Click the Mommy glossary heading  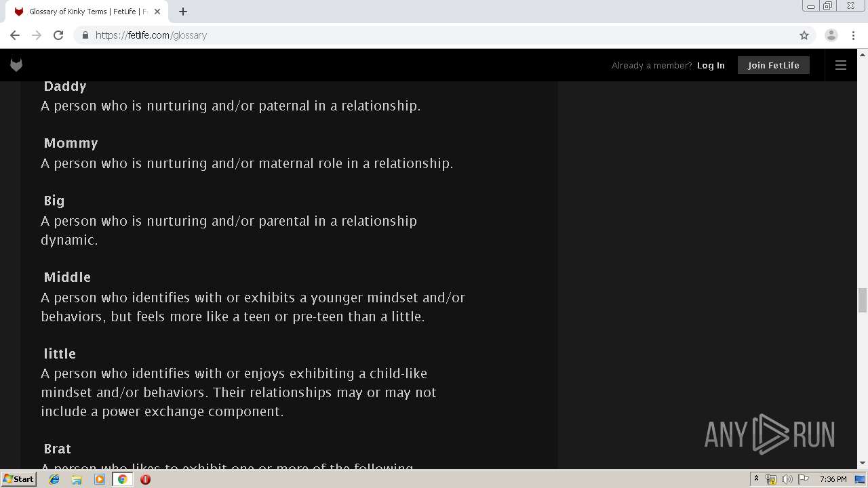pos(71,143)
